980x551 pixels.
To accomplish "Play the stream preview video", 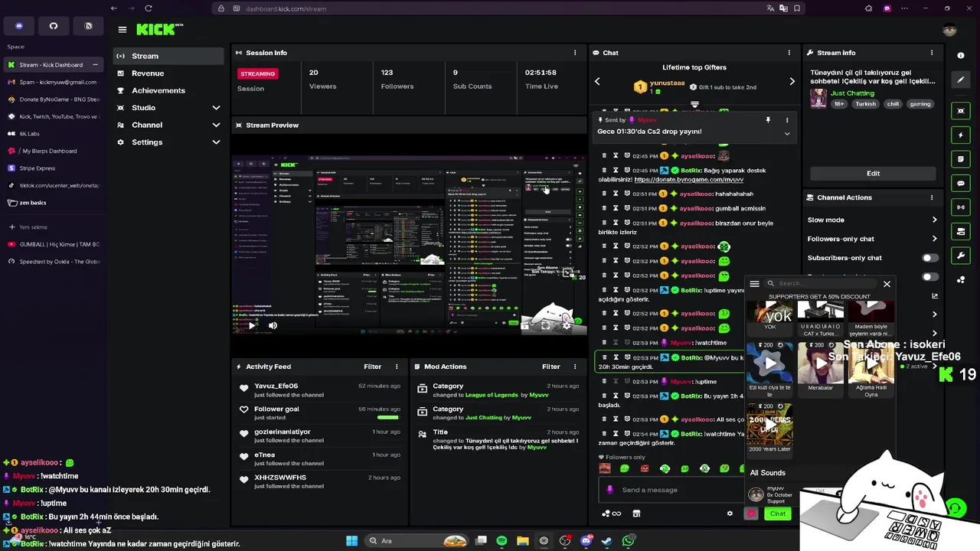I will click(x=251, y=325).
